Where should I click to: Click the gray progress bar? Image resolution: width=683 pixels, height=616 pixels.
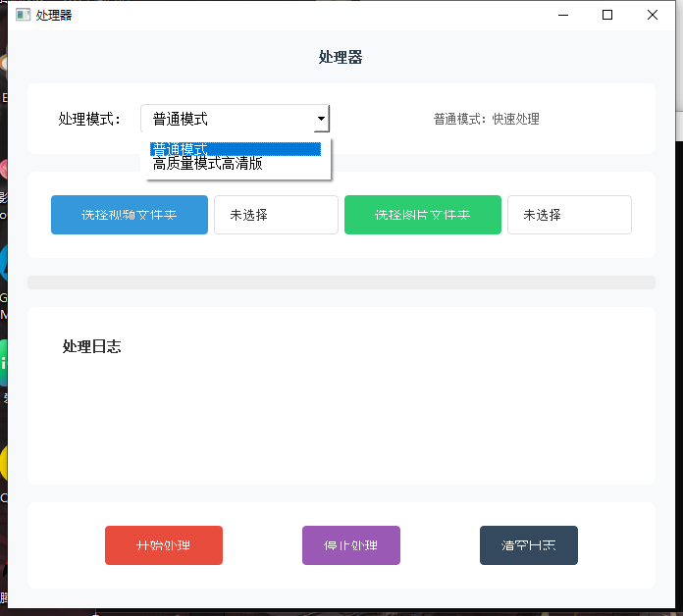[341, 282]
